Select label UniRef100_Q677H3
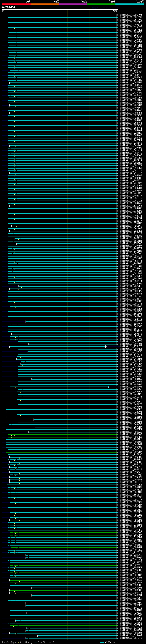146x644 pixels. coord(131,82)
